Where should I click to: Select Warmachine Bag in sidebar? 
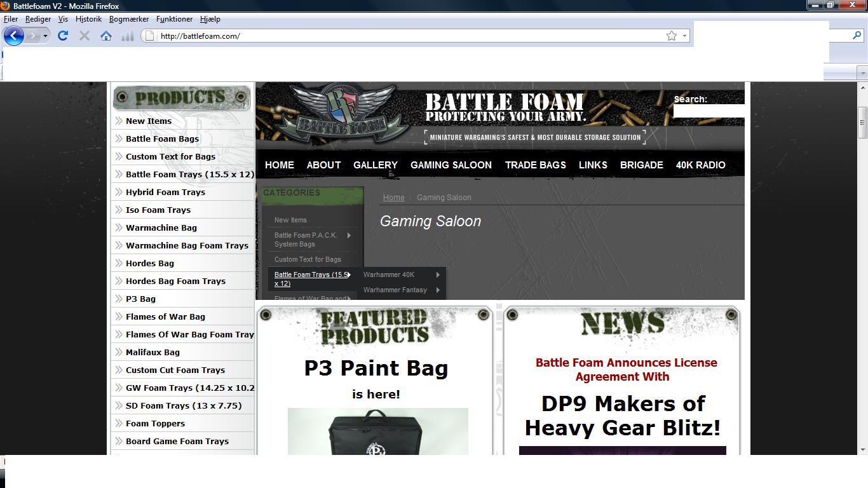coord(161,227)
